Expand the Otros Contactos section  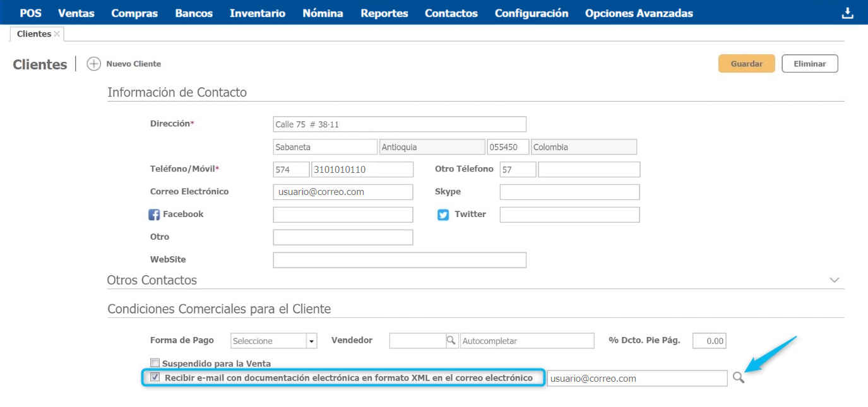[x=835, y=280]
